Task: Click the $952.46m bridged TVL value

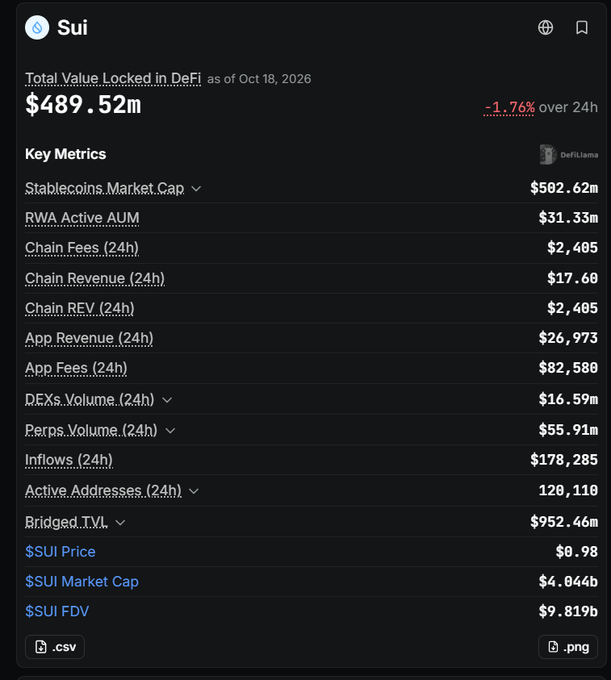Action: coord(564,522)
